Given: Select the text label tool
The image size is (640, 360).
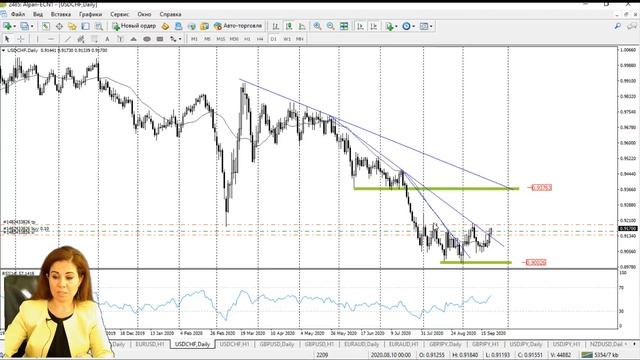Looking at the screenshot, I should (x=120, y=39).
